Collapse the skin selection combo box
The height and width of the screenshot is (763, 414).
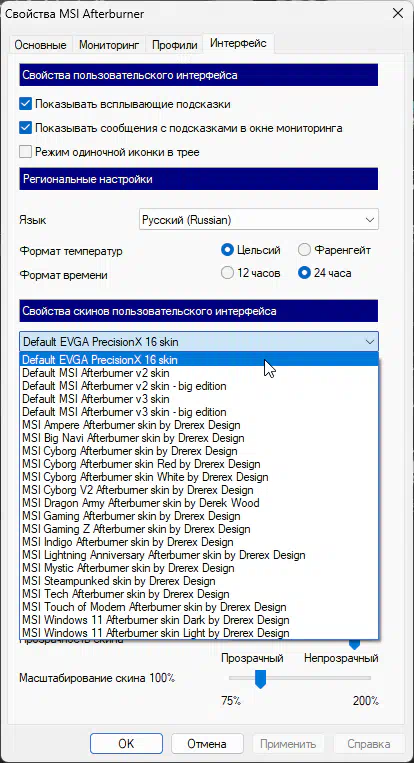pyautogui.click(x=199, y=342)
